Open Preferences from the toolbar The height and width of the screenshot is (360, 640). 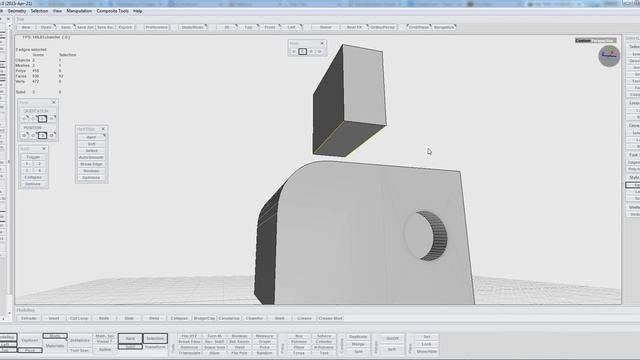tap(157, 27)
